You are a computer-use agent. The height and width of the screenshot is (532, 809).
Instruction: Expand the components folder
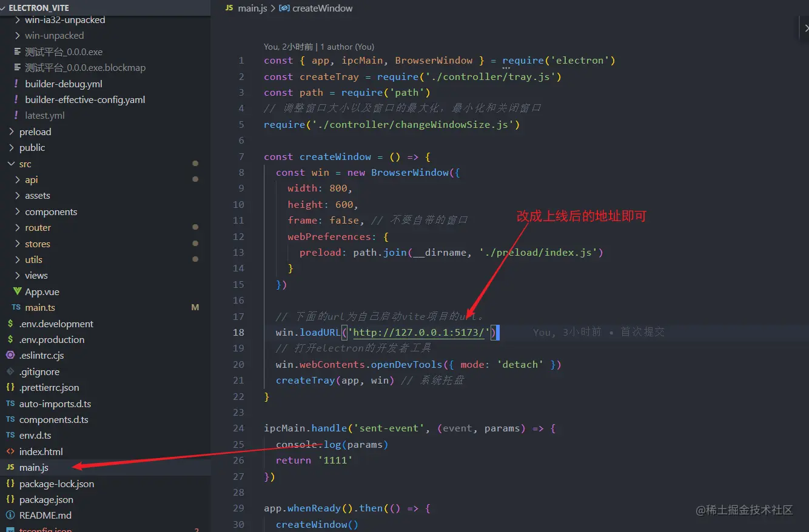pyautogui.click(x=17, y=212)
